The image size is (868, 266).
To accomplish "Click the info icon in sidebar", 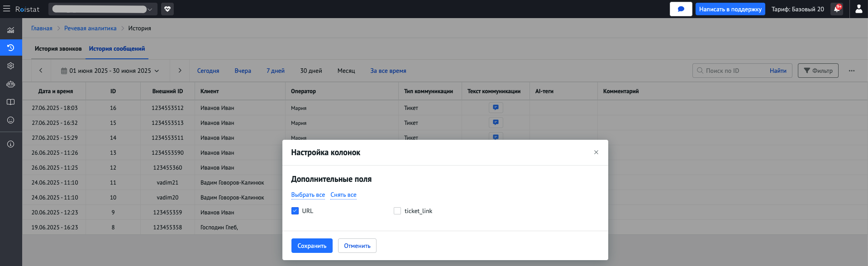I will 11,144.
